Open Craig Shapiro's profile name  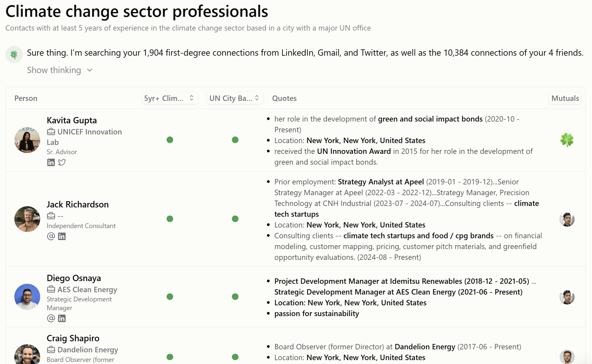pos(73,338)
